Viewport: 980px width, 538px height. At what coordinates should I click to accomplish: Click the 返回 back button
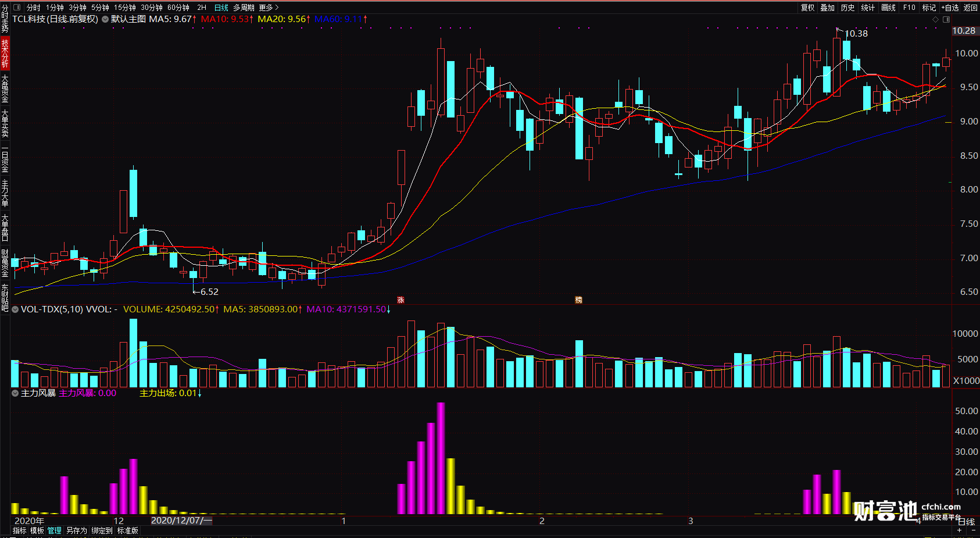(970, 8)
